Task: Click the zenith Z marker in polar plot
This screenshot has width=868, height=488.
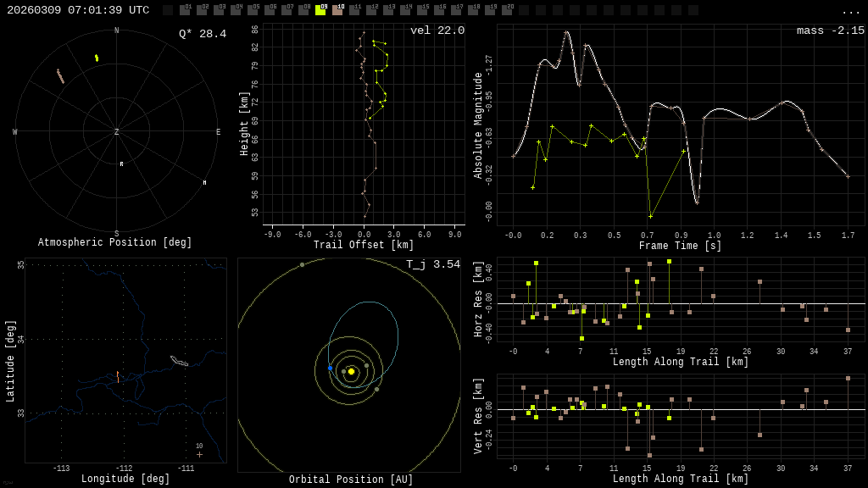Action: 117,132
